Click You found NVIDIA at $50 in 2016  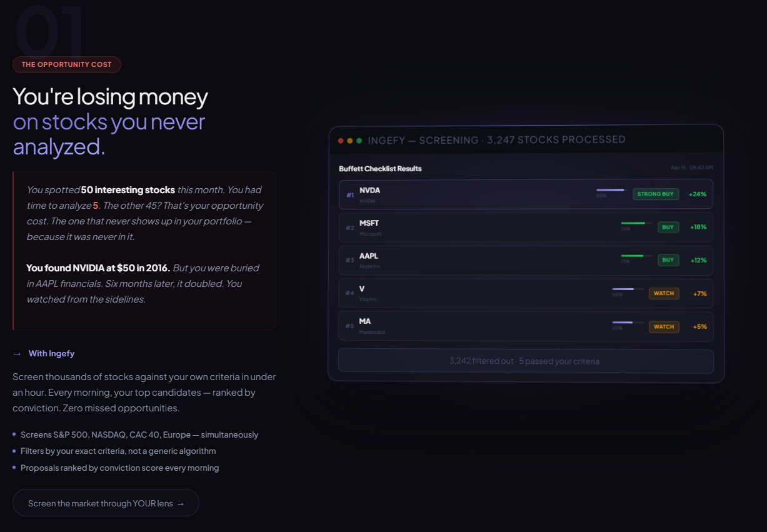(98, 268)
